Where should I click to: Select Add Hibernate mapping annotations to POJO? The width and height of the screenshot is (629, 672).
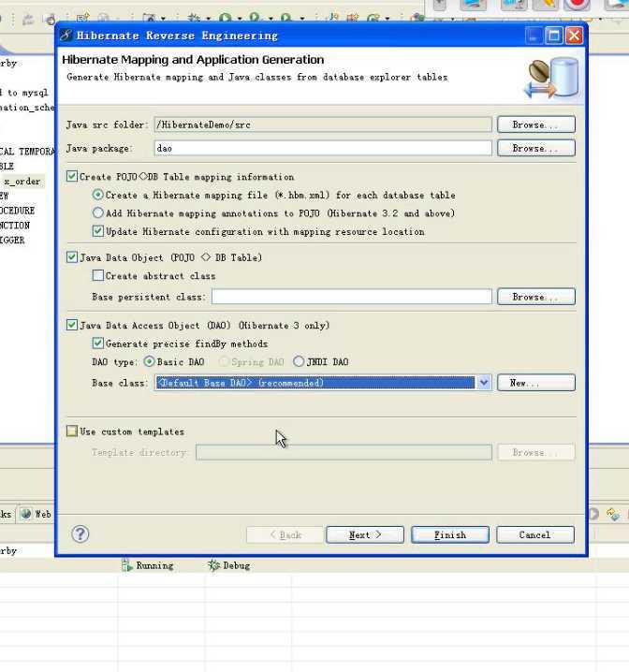tap(98, 212)
